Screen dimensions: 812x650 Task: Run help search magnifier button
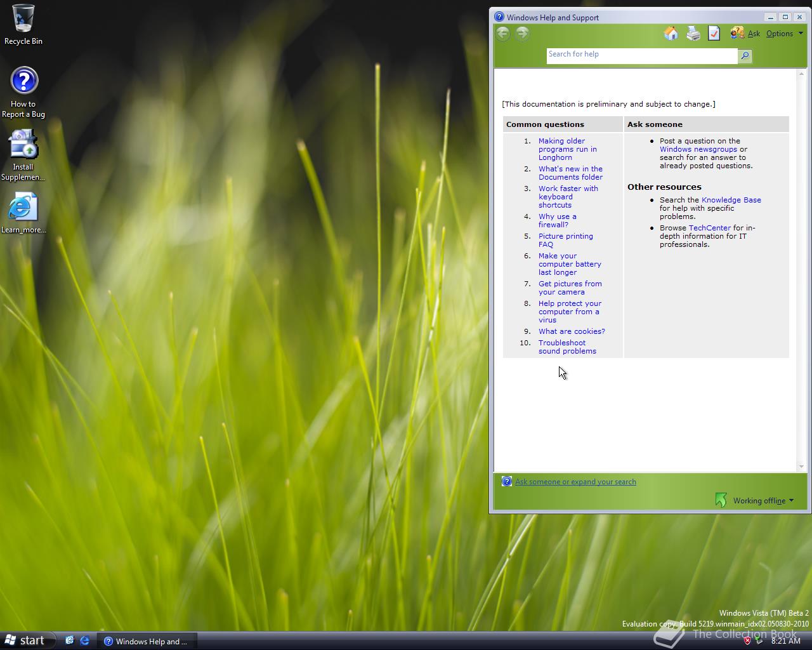point(745,56)
